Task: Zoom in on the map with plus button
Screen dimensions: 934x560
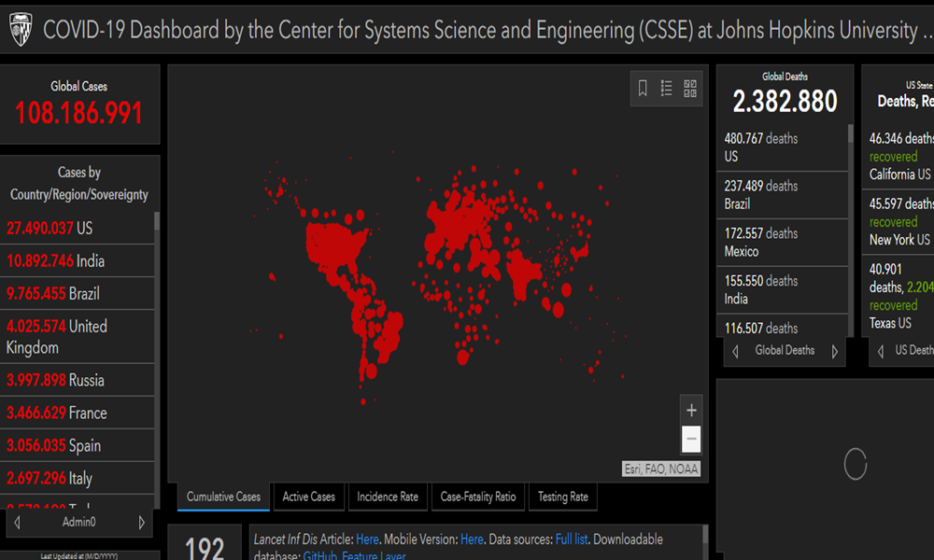Action: click(x=691, y=410)
